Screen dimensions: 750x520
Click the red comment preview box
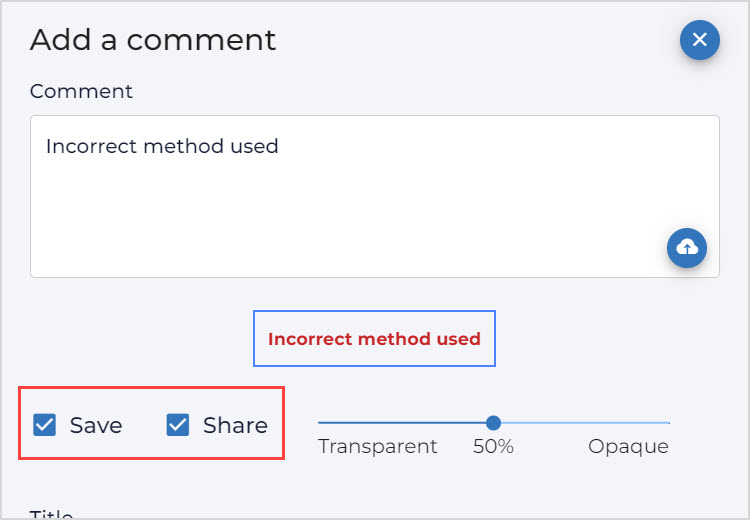point(374,339)
